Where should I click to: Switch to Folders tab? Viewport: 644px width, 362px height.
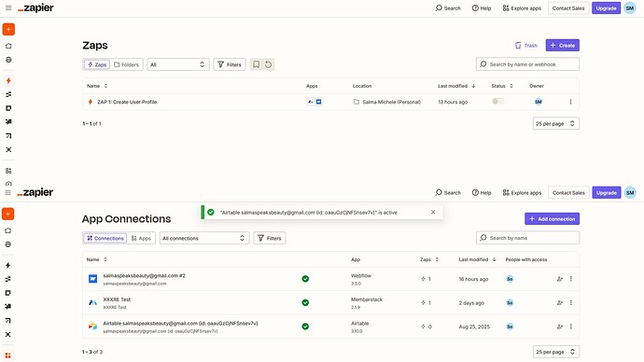pos(126,64)
